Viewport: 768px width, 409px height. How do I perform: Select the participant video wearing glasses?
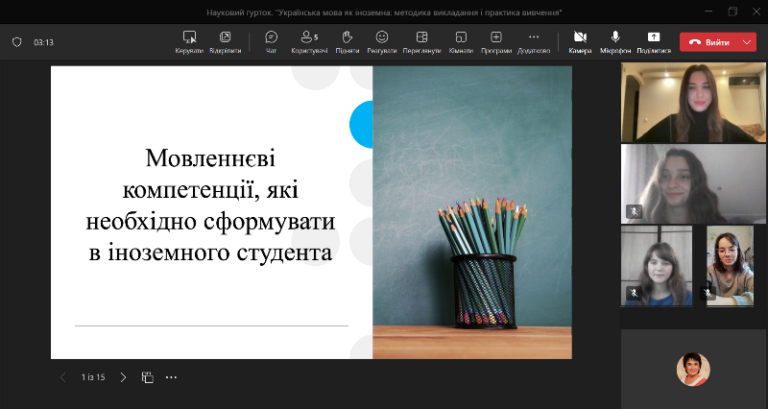click(x=730, y=266)
